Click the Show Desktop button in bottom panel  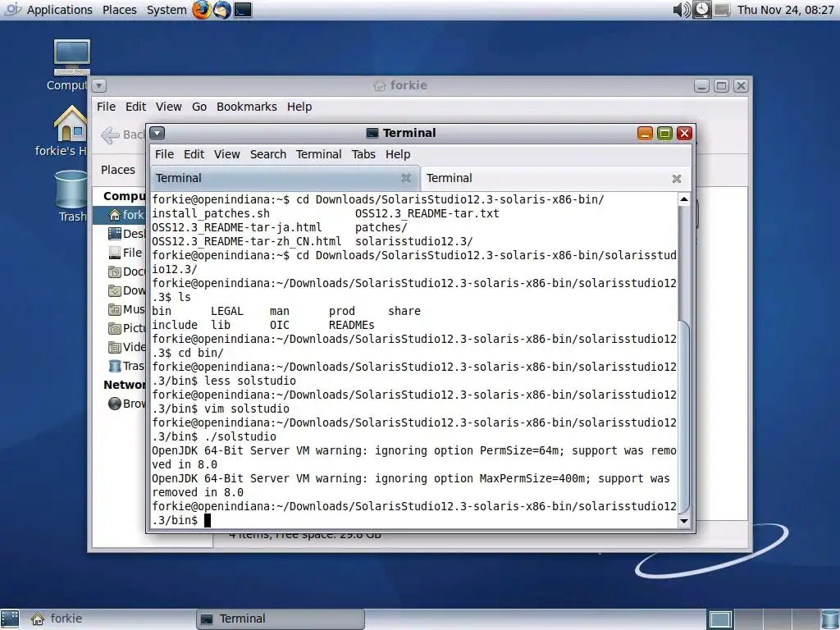pos(10,619)
